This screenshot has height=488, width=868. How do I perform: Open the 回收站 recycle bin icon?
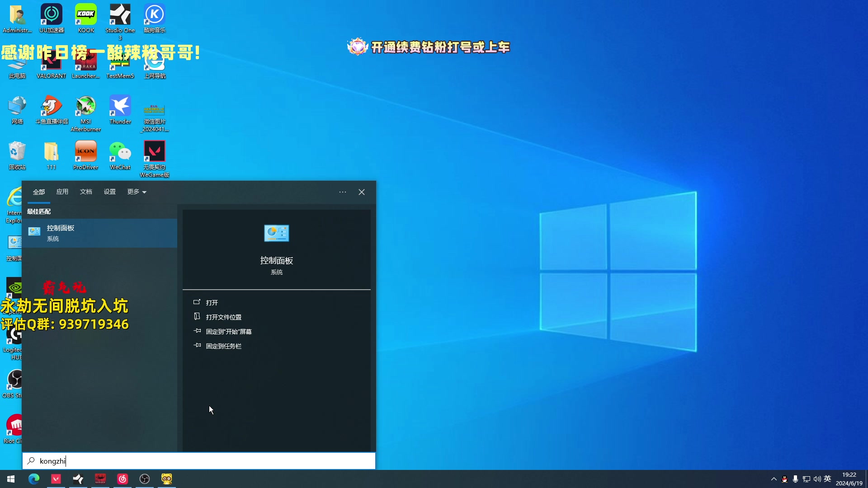17,155
